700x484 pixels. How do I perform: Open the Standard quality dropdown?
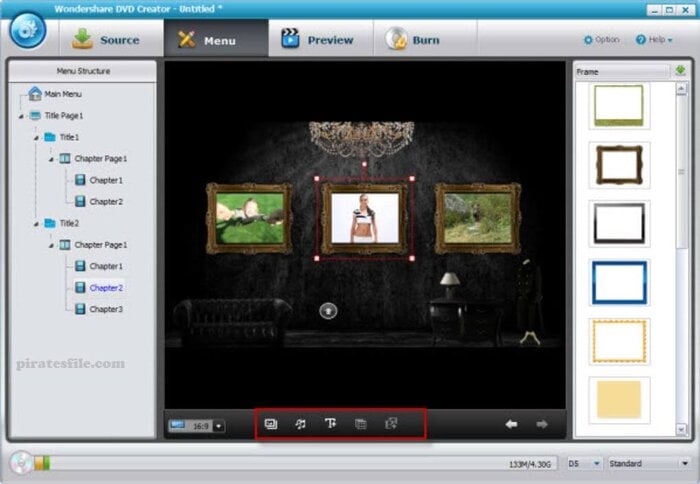649,463
